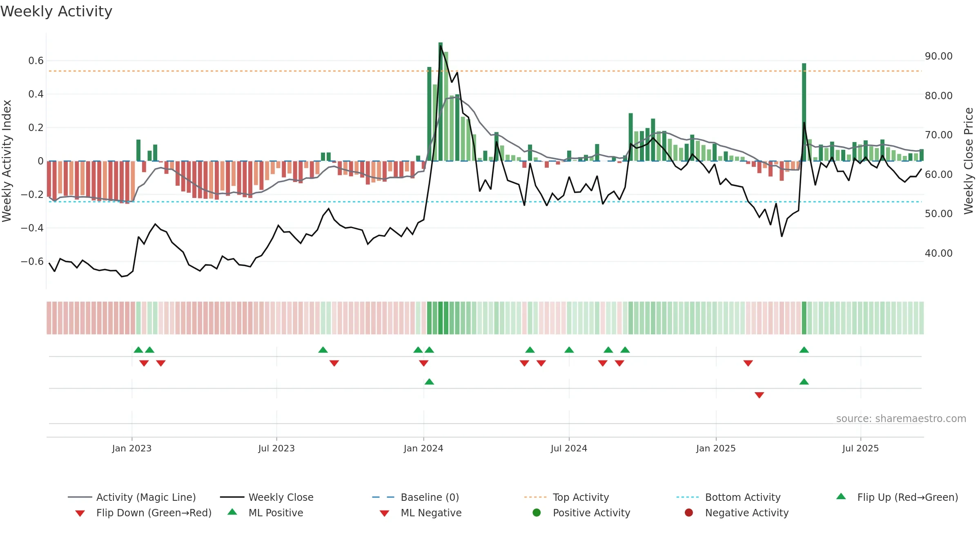The width and height of the screenshot is (980, 551).
Task: Click the dark green heat strip cell near Jan 2024
Action: click(x=441, y=318)
